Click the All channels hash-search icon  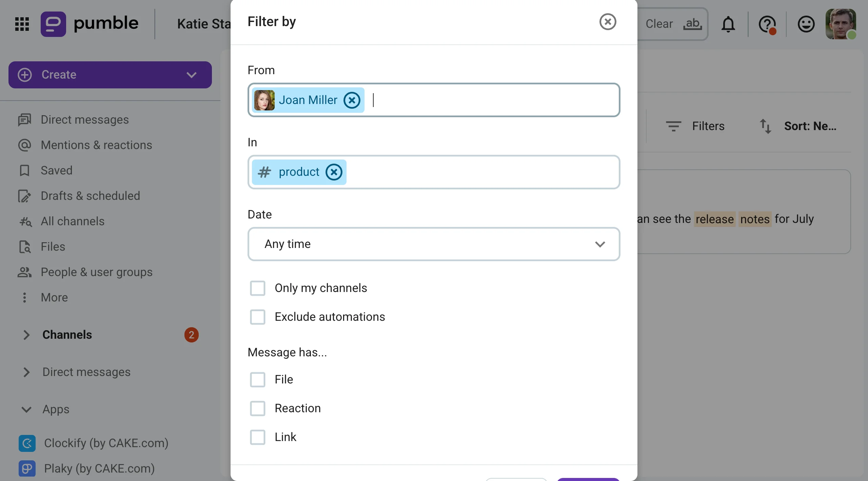pos(25,222)
